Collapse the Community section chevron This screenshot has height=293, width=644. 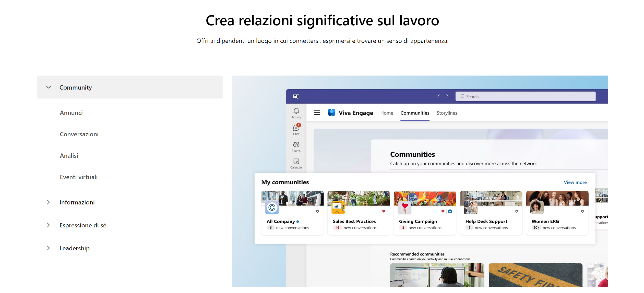[49, 87]
